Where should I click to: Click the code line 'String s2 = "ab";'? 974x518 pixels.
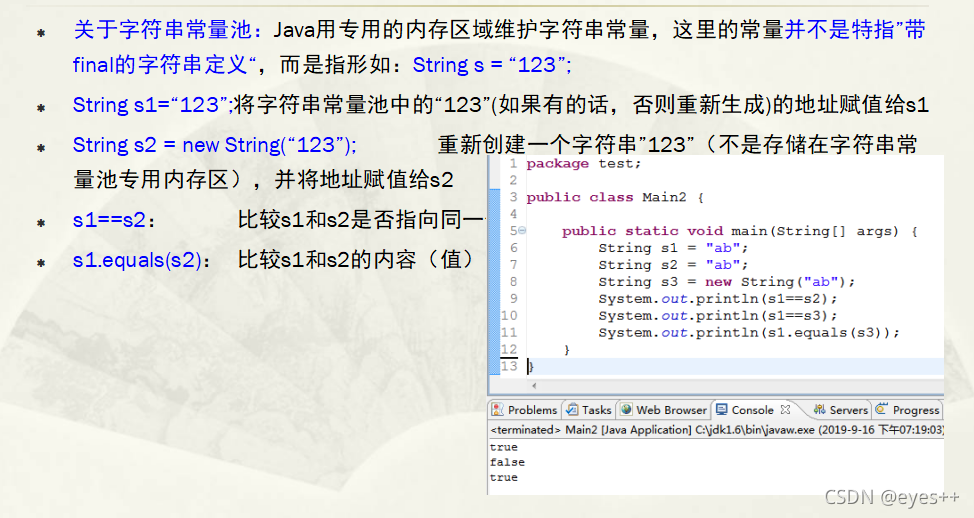tap(673, 265)
